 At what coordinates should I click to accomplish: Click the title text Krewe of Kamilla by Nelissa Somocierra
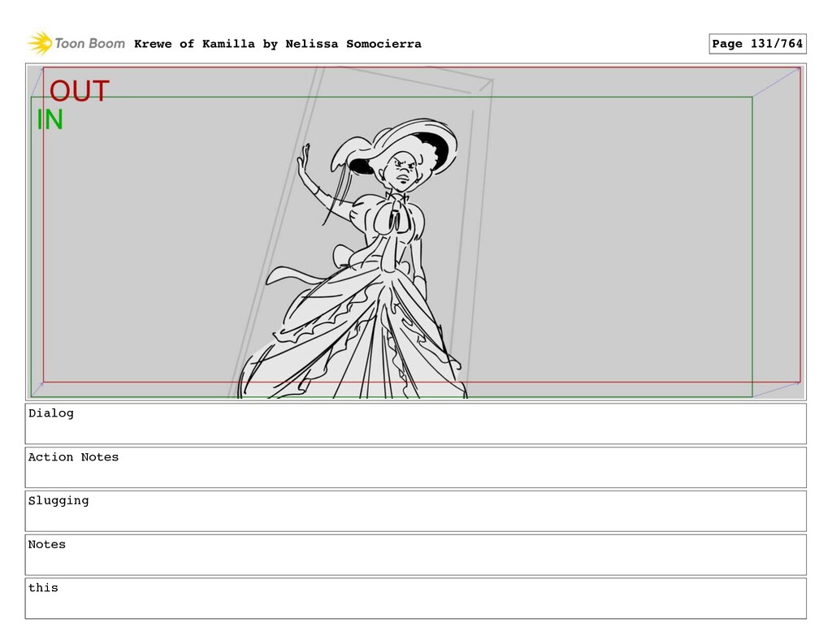278,44
